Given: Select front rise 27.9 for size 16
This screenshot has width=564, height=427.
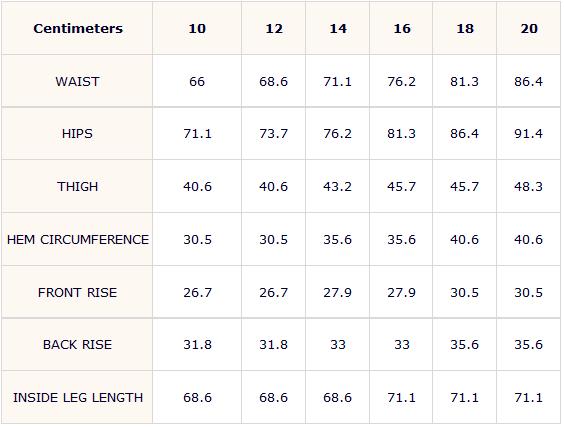Looking at the screenshot, I should [401, 292].
